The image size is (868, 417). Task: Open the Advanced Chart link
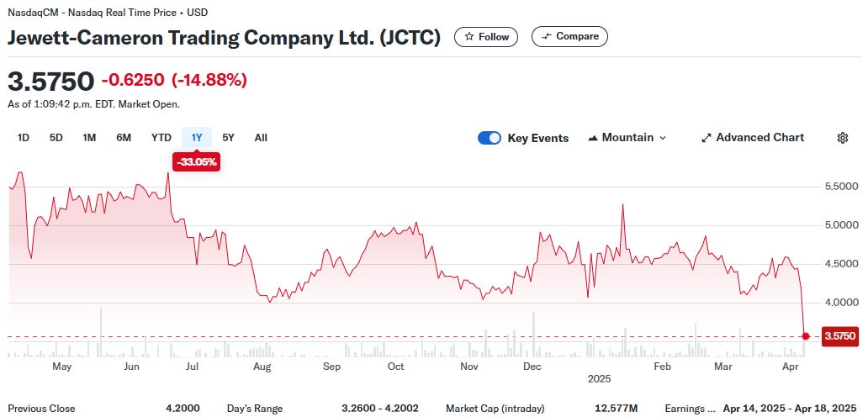pos(752,138)
